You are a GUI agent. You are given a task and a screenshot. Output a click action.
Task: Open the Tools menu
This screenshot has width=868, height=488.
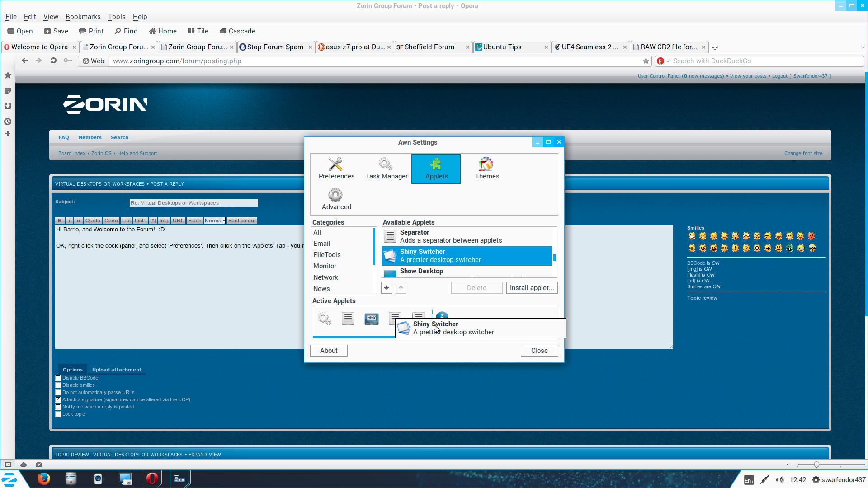[x=117, y=17]
